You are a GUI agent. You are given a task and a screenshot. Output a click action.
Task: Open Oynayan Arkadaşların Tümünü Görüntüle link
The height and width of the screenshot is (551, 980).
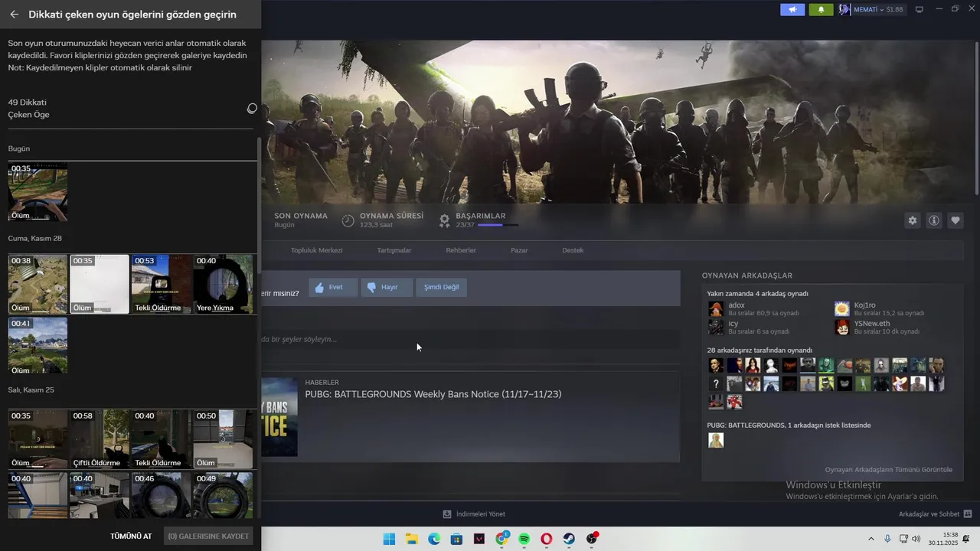click(x=889, y=469)
